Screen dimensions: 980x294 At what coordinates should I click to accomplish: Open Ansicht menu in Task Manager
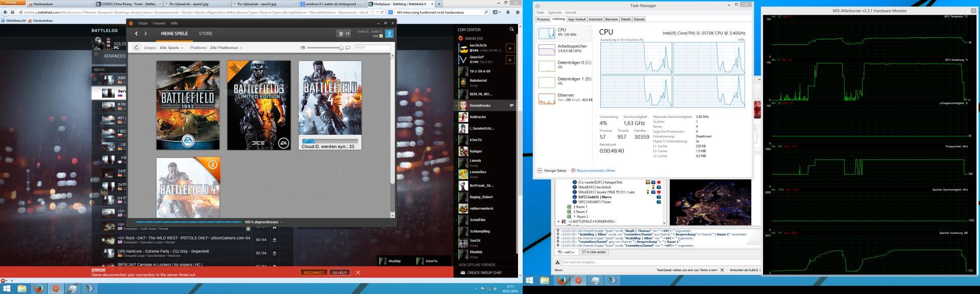point(571,12)
